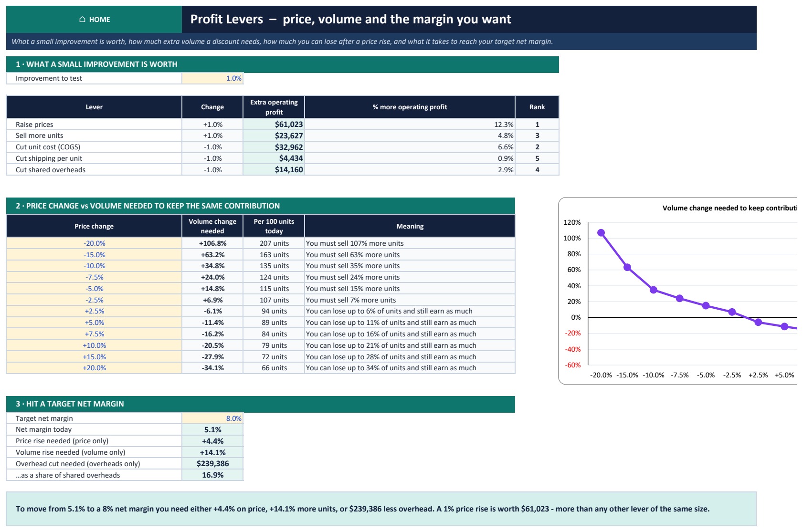Click the Profit Levers page title
This screenshot has width=803, height=532.
click(x=350, y=20)
